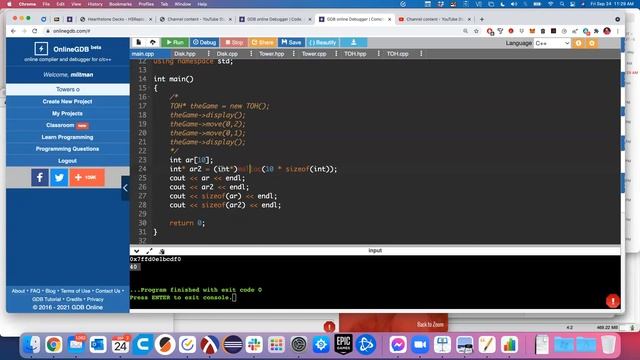Open the Towers project item in sidebar
This screenshot has width=640, height=360.
[x=68, y=89]
